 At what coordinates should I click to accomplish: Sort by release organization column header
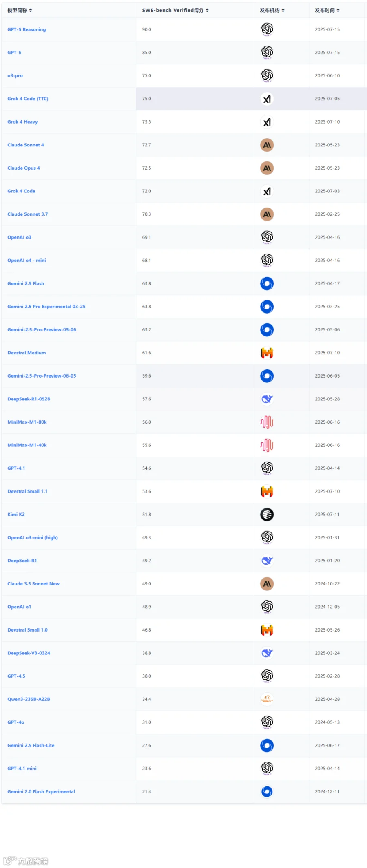click(x=272, y=10)
